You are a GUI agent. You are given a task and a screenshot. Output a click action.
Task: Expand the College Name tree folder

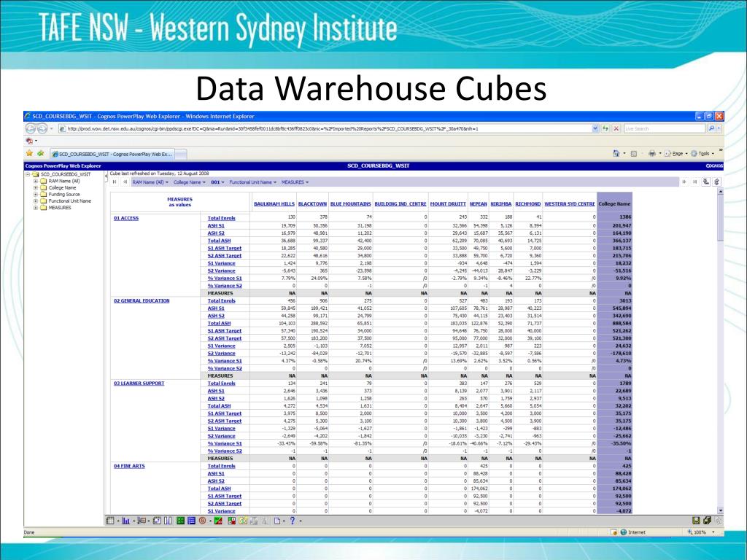pyautogui.click(x=36, y=187)
